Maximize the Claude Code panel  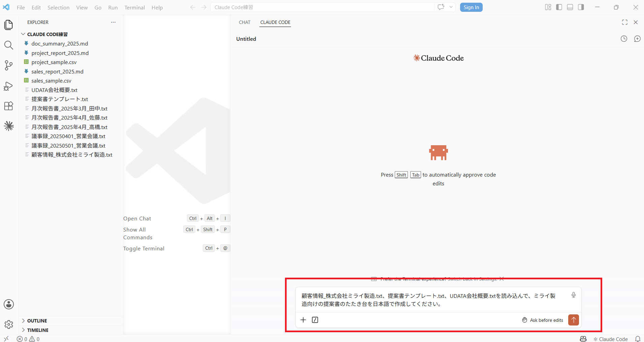pyautogui.click(x=625, y=22)
